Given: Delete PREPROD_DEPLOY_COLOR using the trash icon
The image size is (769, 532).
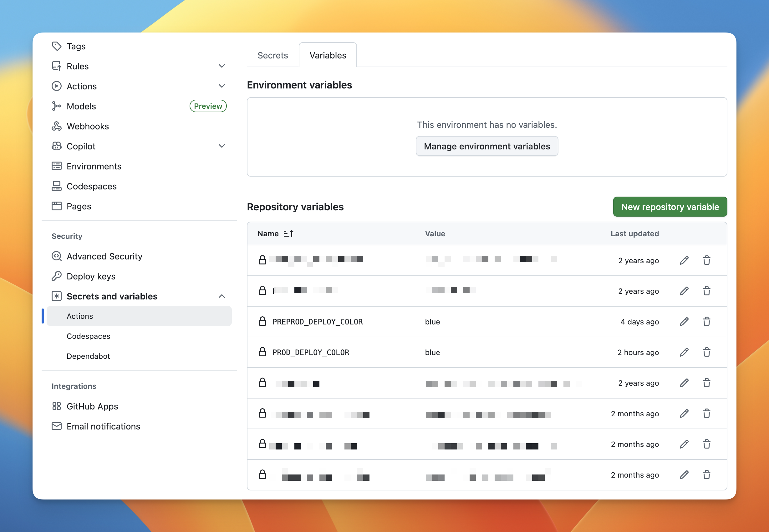Looking at the screenshot, I should (x=707, y=321).
